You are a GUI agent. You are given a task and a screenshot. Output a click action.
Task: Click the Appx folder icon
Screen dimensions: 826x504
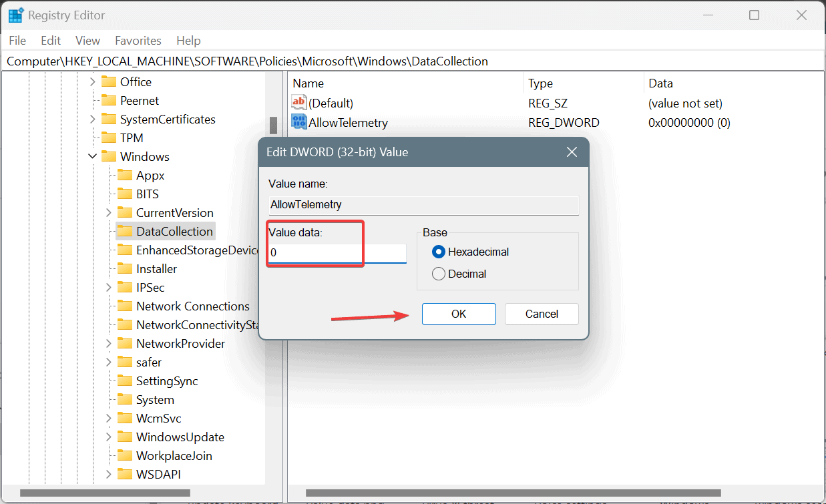tap(125, 175)
